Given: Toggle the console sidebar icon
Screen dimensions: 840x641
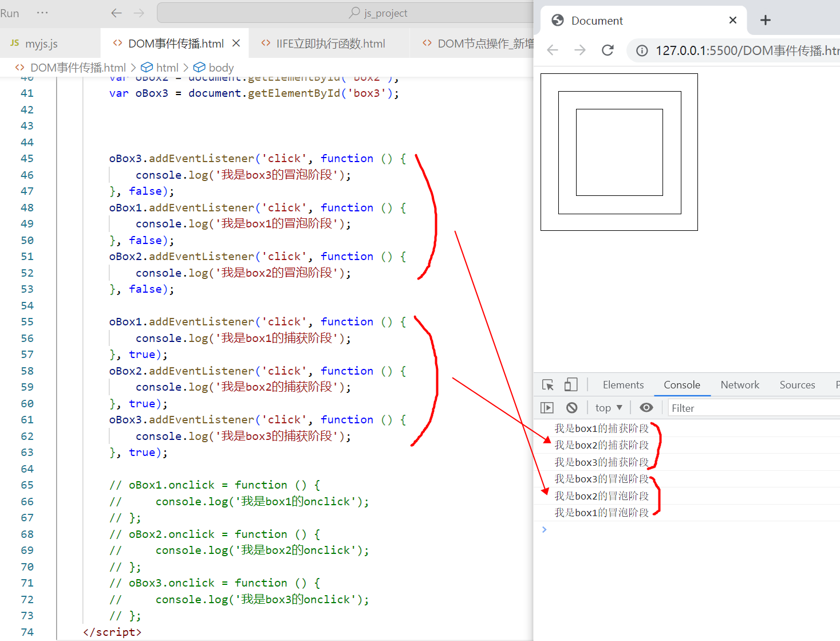Looking at the screenshot, I should tap(547, 408).
